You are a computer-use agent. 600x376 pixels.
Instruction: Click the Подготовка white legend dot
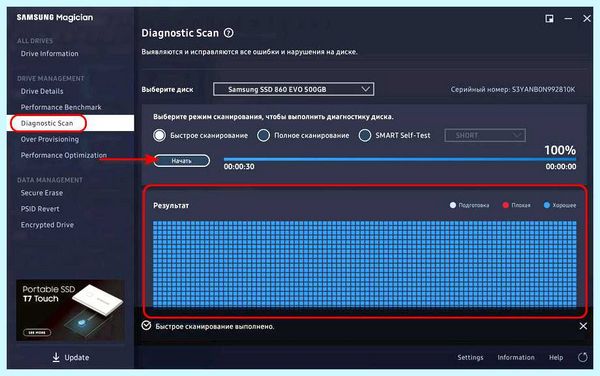tap(453, 205)
